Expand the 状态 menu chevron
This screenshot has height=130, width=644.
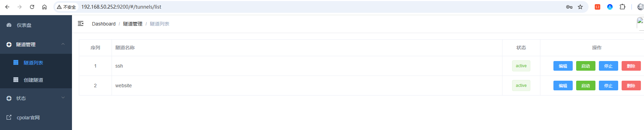63,98
